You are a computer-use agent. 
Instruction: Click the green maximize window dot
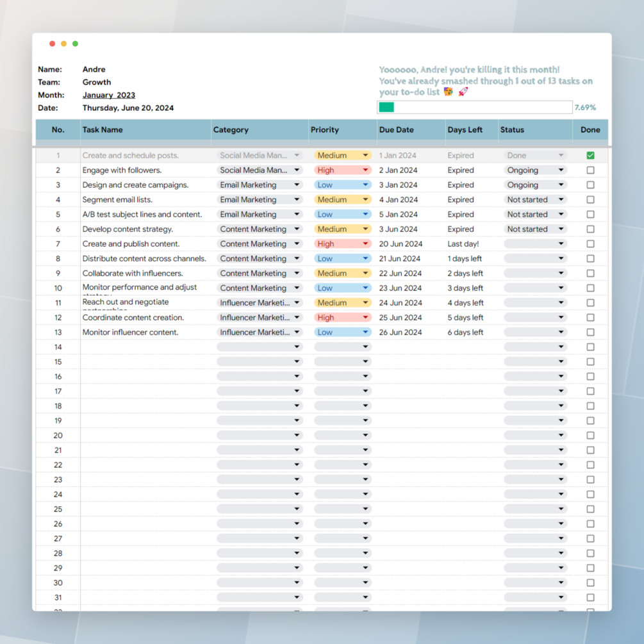[x=75, y=44]
